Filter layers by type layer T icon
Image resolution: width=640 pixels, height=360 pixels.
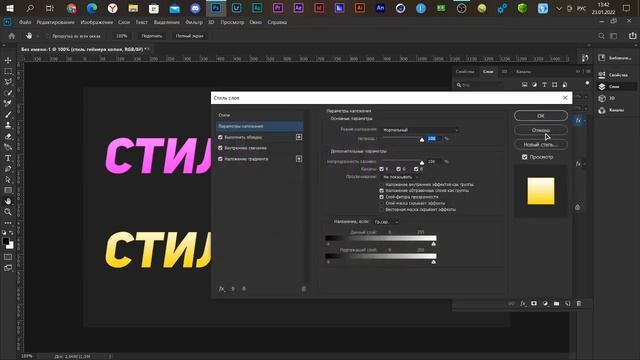click(x=544, y=84)
